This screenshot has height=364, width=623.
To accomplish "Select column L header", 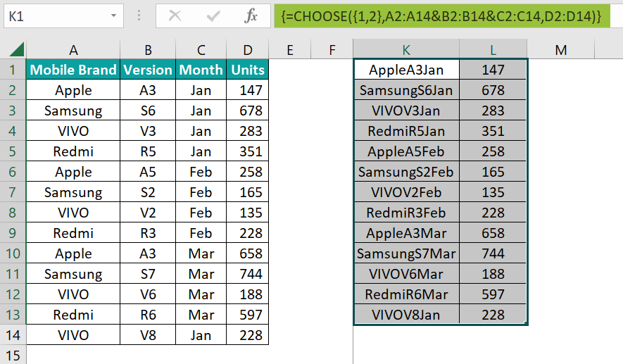I will click(x=493, y=49).
